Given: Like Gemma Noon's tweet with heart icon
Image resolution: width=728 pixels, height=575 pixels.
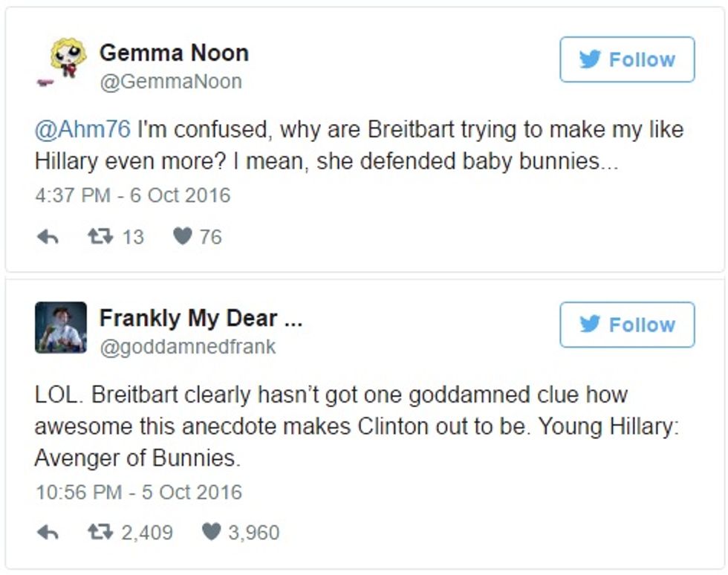Looking at the screenshot, I should [x=183, y=237].
